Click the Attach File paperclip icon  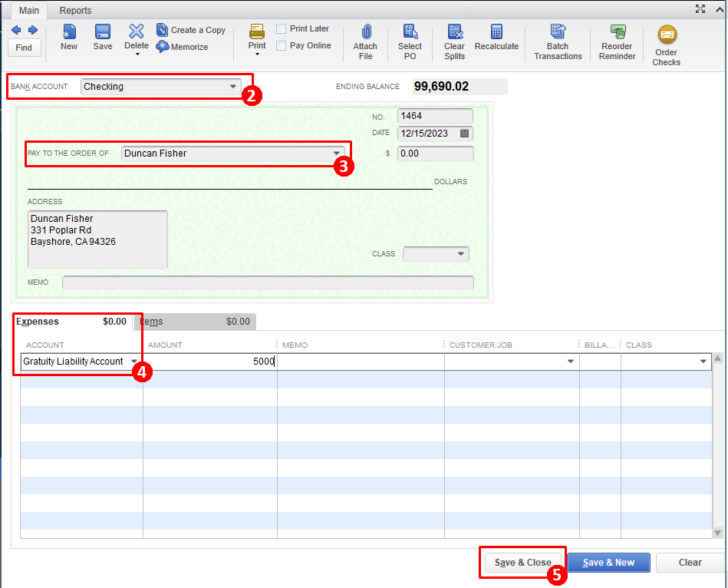coord(367,32)
